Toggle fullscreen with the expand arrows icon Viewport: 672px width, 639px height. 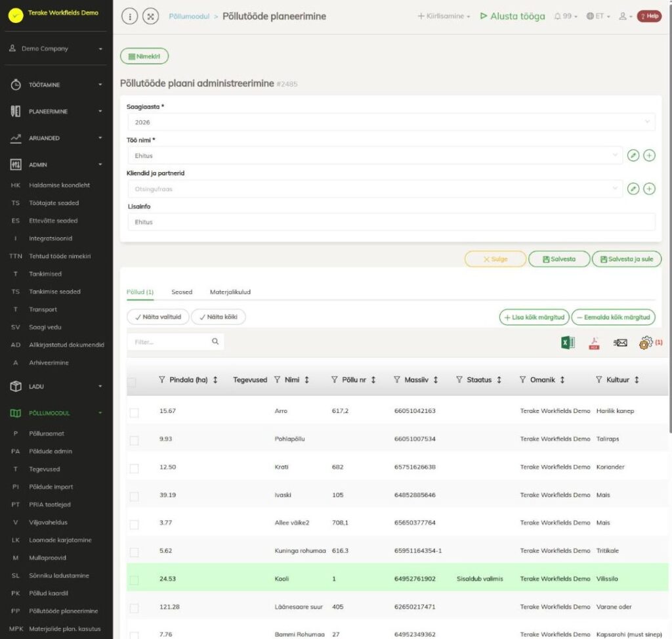[x=150, y=16]
